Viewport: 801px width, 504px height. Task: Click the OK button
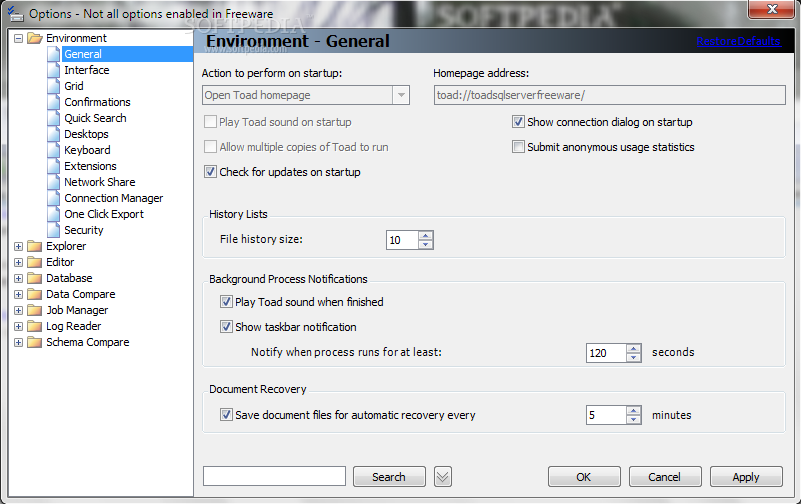tap(584, 476)
